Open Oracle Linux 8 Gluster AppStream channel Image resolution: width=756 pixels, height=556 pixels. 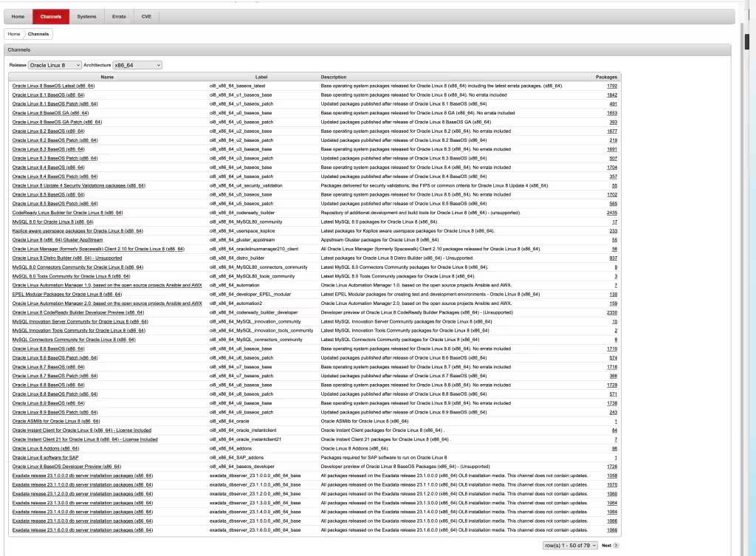[58, 240]
